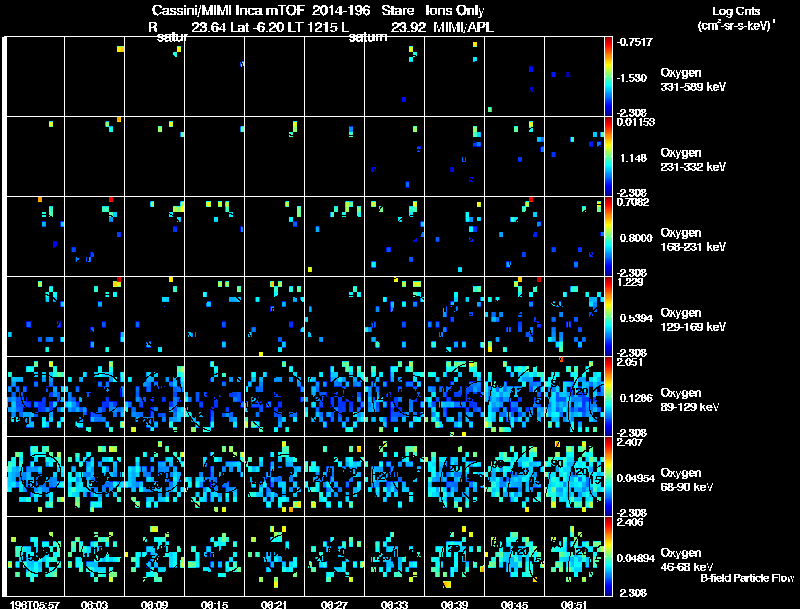Click the MIMI/APL text in the header

[x=463, y=28]
